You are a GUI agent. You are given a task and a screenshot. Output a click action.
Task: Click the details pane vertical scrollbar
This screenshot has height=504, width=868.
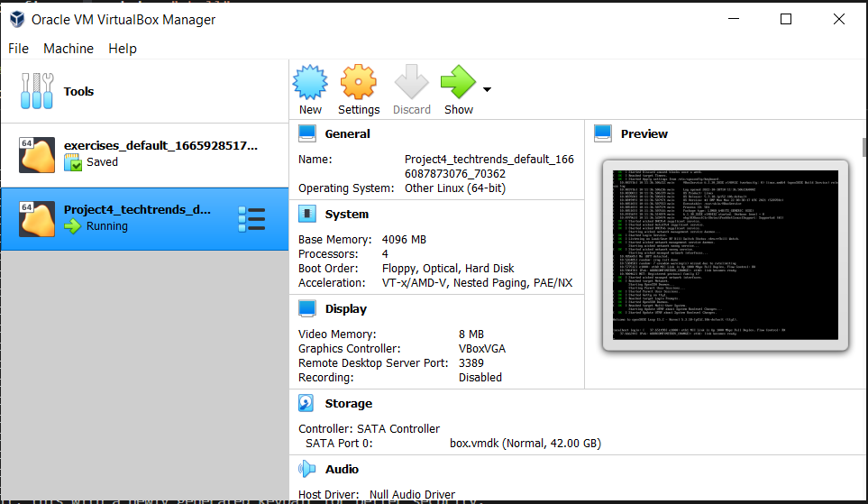(x=864, y=147)
